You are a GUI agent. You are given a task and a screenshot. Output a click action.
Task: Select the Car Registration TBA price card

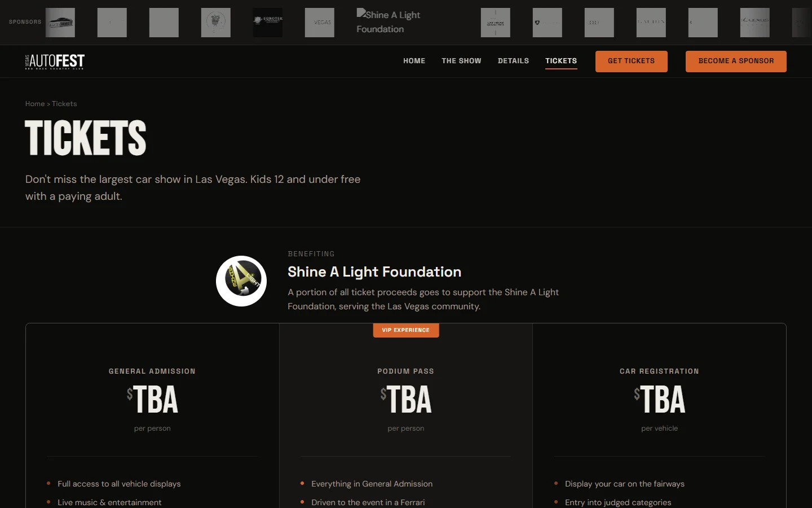coord(659,400)
